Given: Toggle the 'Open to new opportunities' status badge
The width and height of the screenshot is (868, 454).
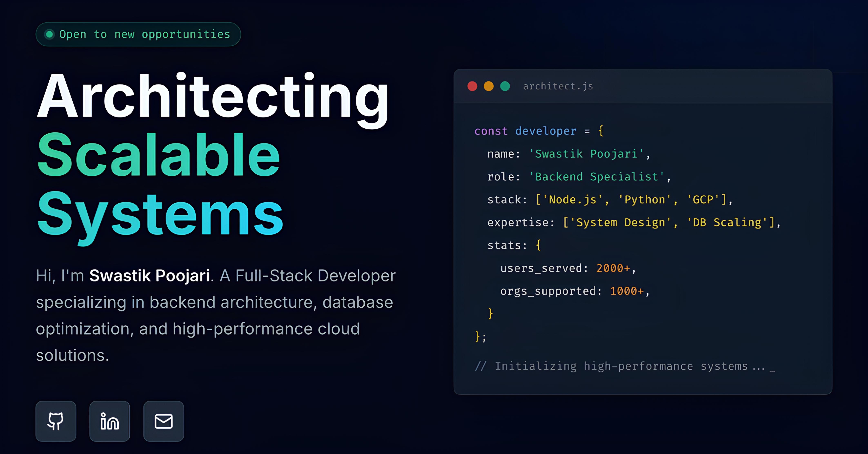Looking at the screenshot, I should 138,34.
